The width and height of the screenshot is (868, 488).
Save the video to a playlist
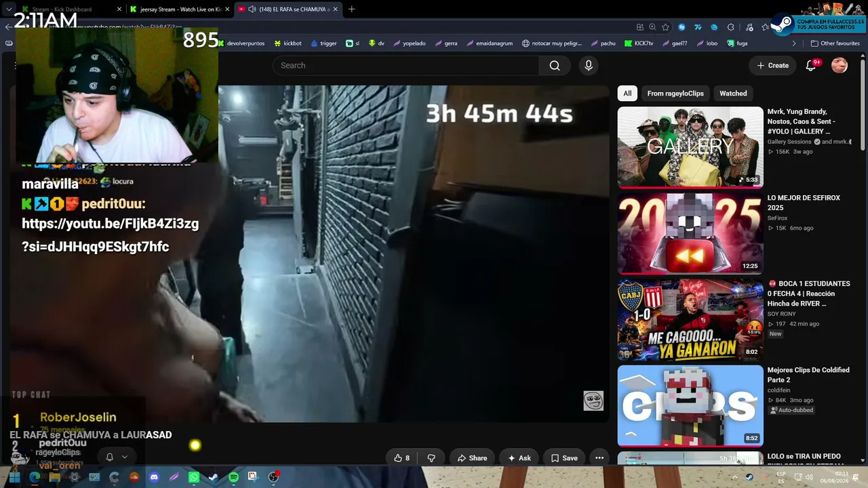(564, 458)
